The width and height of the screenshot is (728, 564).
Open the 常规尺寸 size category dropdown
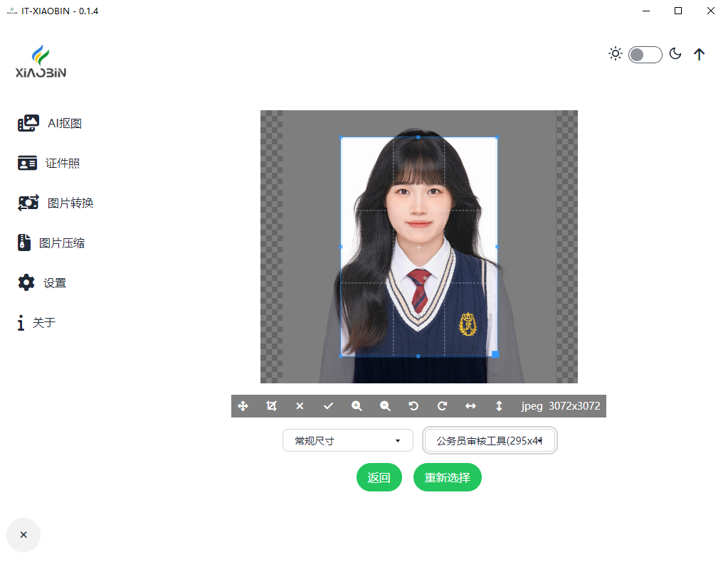[x=348, y=440]
